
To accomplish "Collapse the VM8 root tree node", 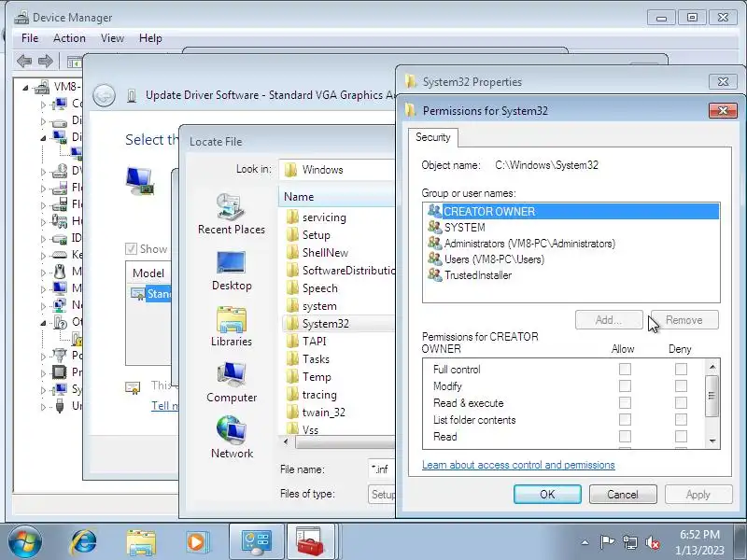I will tap(26, 88).
